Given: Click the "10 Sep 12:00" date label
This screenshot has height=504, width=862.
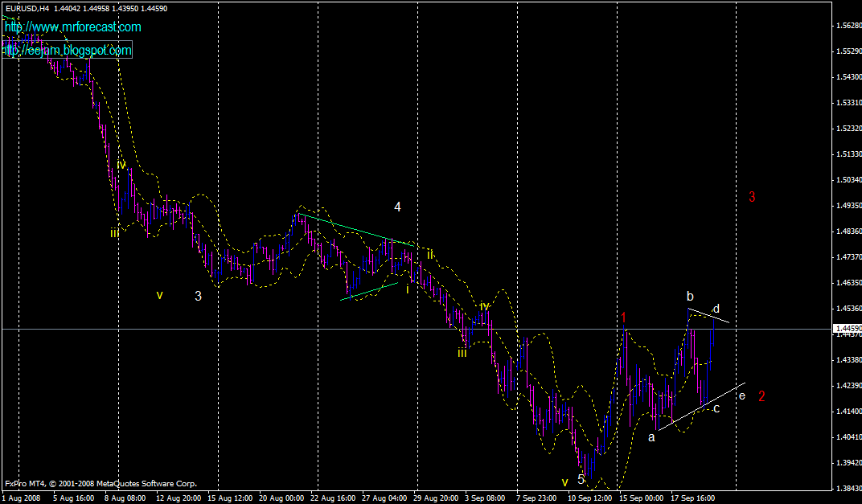Looking at the screenshot, I should [590, 498].
